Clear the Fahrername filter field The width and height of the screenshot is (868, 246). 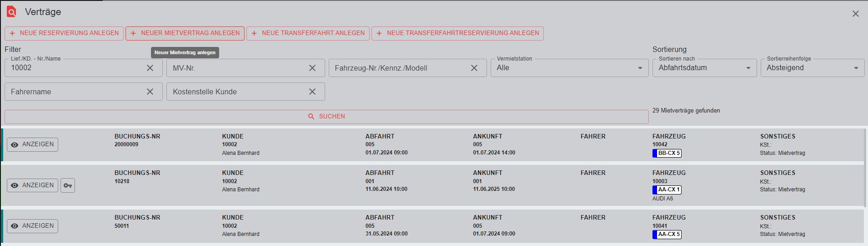[x=150, y=92]
